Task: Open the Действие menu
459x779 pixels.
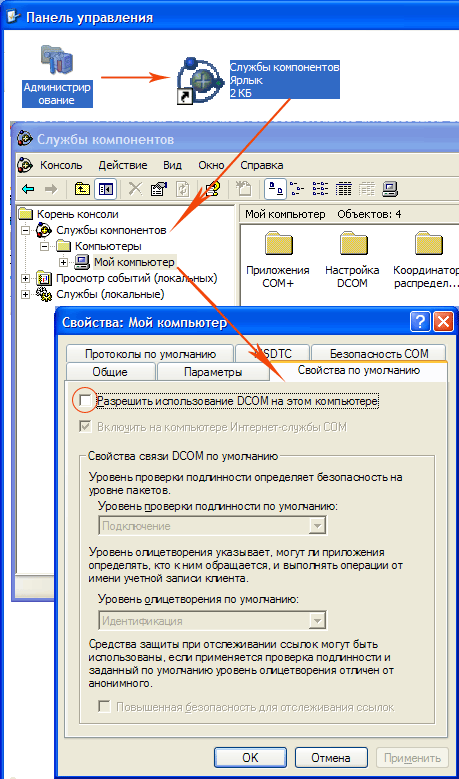Action: (123, 165)
